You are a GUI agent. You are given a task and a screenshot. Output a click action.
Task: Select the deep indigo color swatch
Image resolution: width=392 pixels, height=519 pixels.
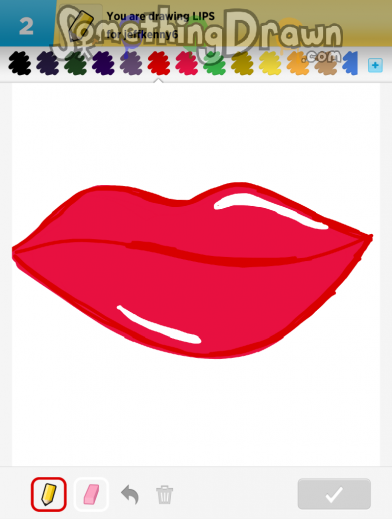(103, 63)
